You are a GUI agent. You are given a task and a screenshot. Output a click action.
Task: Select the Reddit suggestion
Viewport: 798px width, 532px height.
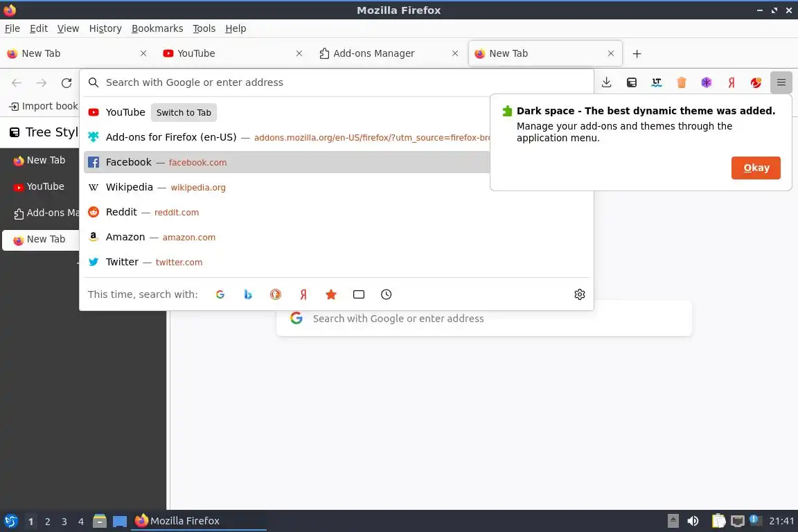[x=336, y=212]
